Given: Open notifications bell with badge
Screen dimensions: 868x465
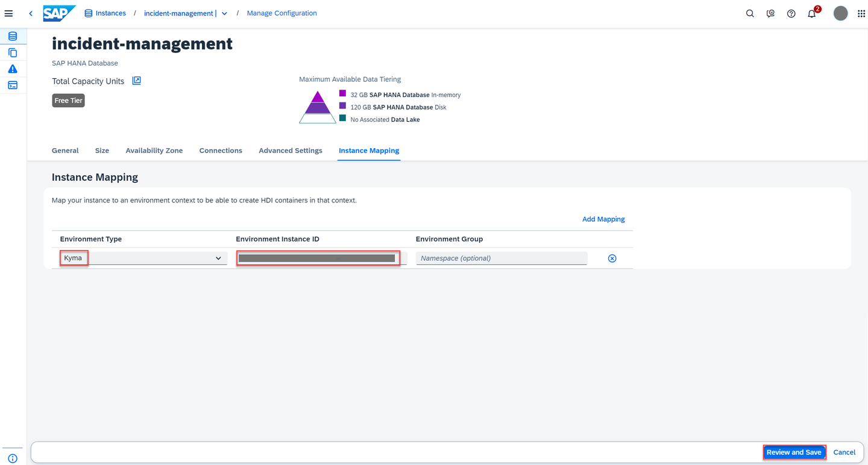Looking at the screenshot, I should (x=813, y=13).
